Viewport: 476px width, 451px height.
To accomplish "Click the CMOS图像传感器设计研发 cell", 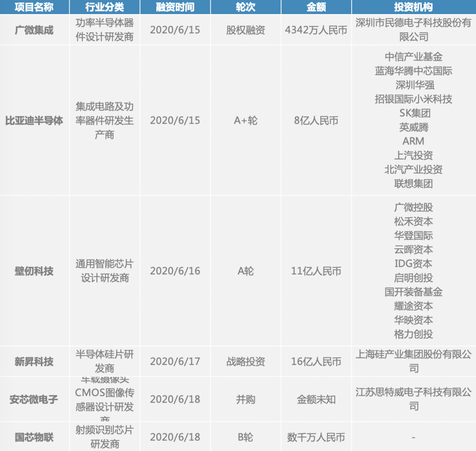I will coord(105,399).
